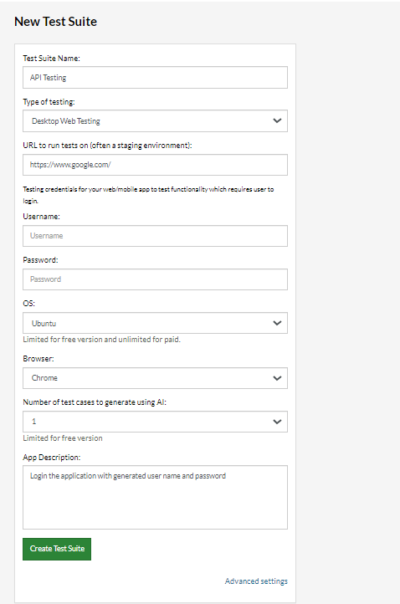Select the Test Suite Name field containing API Testing

tap(155, 77)
